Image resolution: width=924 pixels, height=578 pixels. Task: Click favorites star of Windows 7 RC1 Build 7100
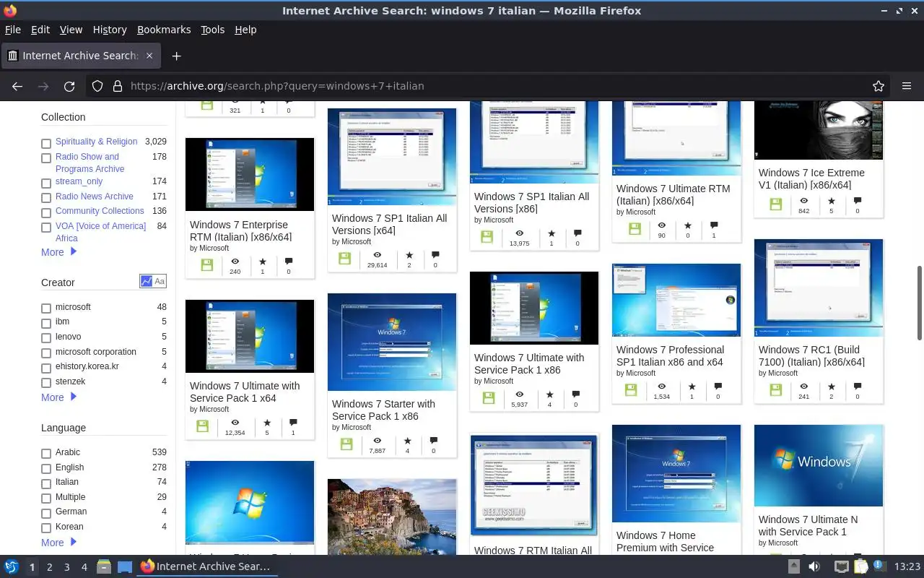pos(831,387)
